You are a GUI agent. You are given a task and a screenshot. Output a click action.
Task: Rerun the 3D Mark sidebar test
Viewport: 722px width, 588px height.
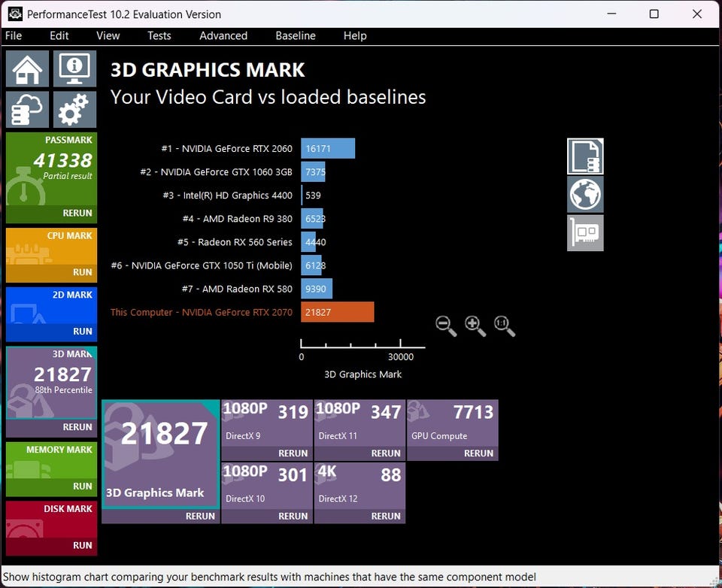click(x=52, y=427)
